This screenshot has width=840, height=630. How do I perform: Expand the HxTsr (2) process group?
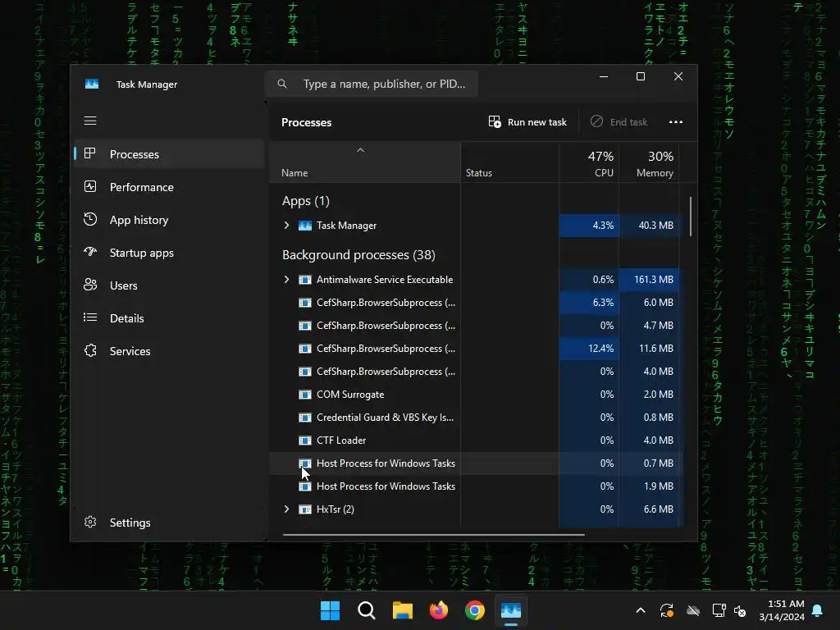[286, 509]
